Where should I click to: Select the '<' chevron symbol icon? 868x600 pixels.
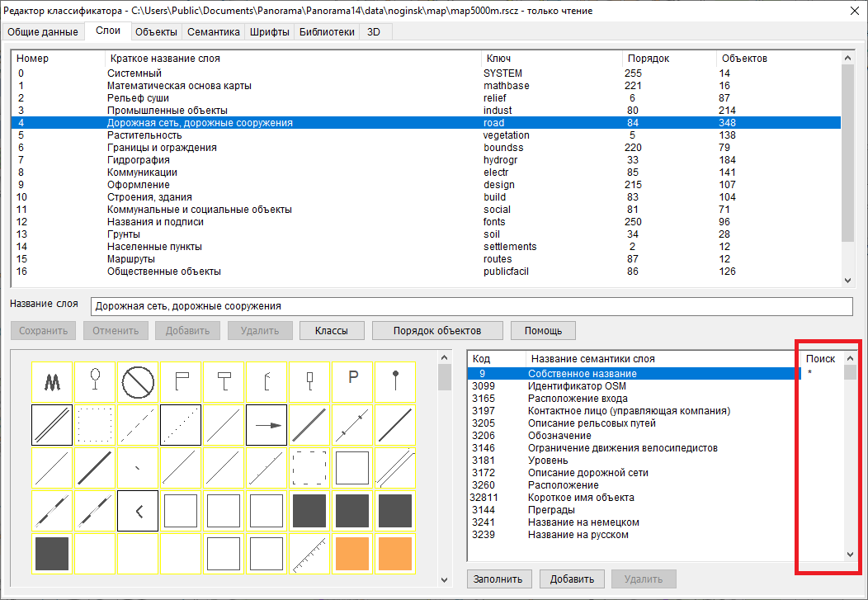(139, 510)
